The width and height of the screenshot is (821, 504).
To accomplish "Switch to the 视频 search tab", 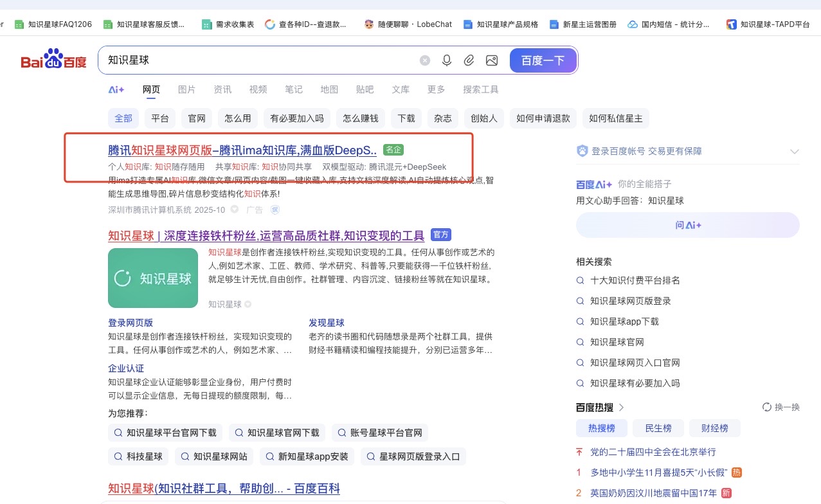I will [x=258, y=89].
